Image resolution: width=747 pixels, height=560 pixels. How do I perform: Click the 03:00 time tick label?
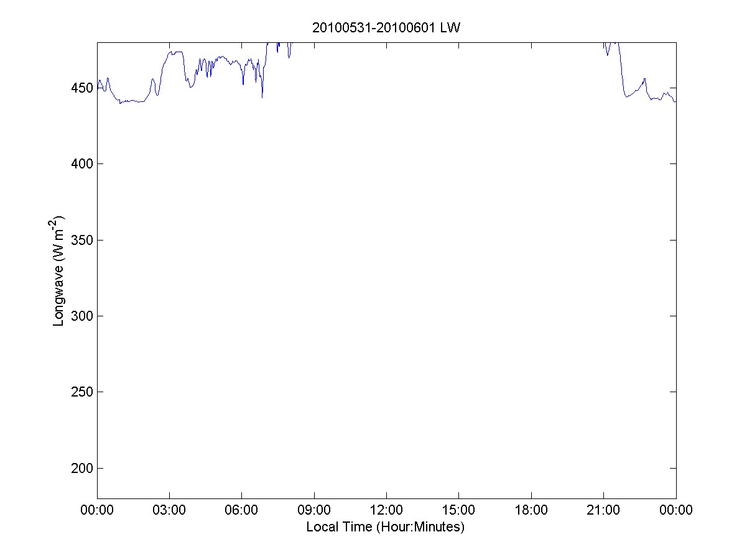pos(169,511)
